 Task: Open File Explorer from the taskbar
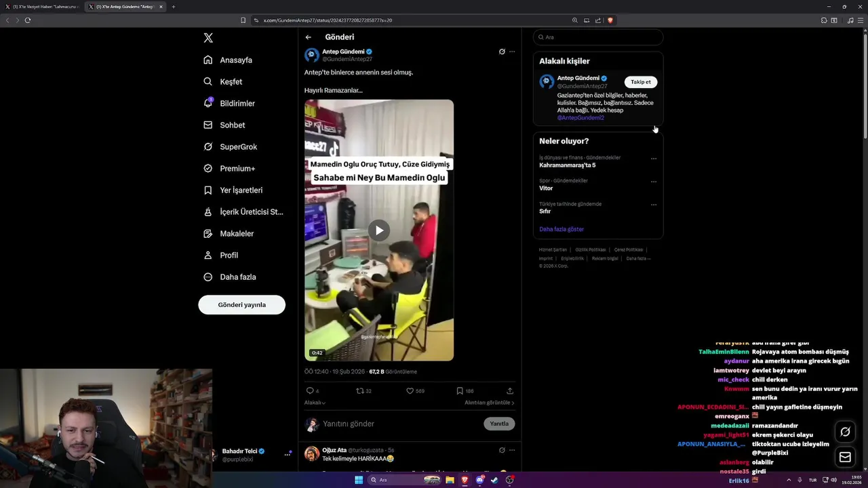[450, 480]
